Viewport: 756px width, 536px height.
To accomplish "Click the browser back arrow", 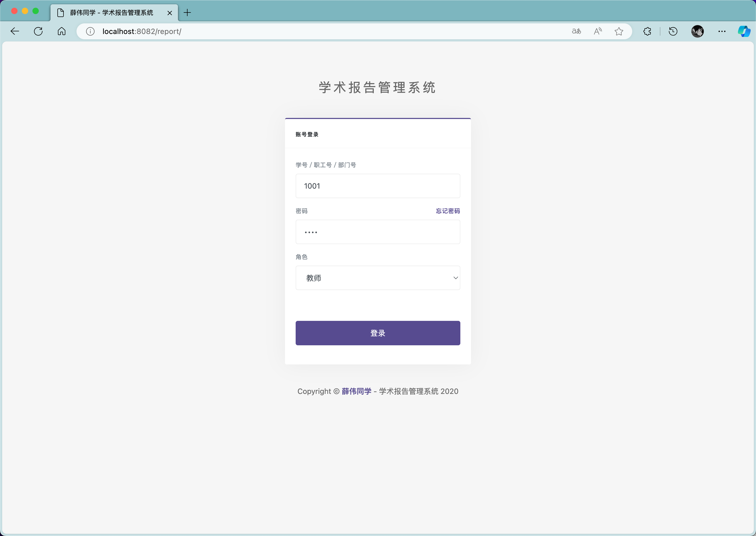I will (x=15, y=31).
